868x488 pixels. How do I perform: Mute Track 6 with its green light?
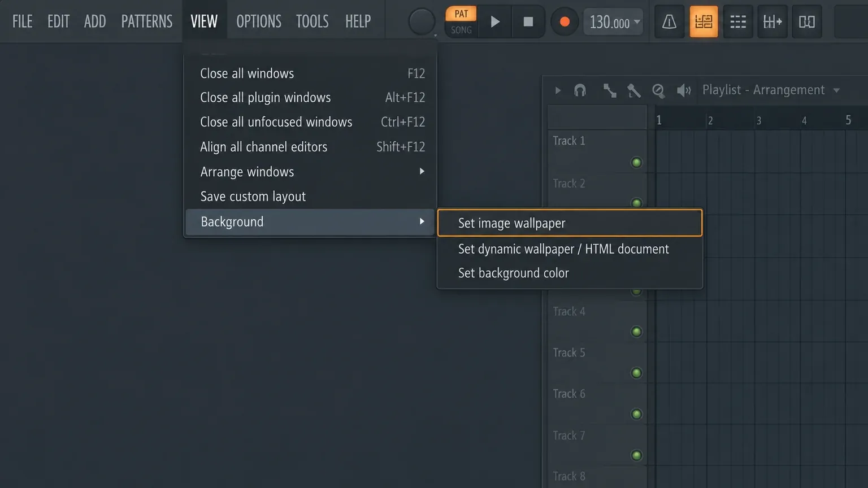[x=636, y=414]
